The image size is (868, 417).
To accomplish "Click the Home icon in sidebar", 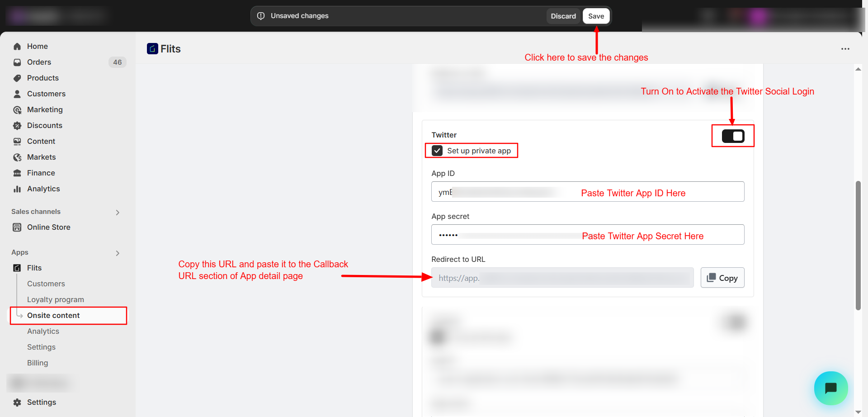I will pos(17,47).
